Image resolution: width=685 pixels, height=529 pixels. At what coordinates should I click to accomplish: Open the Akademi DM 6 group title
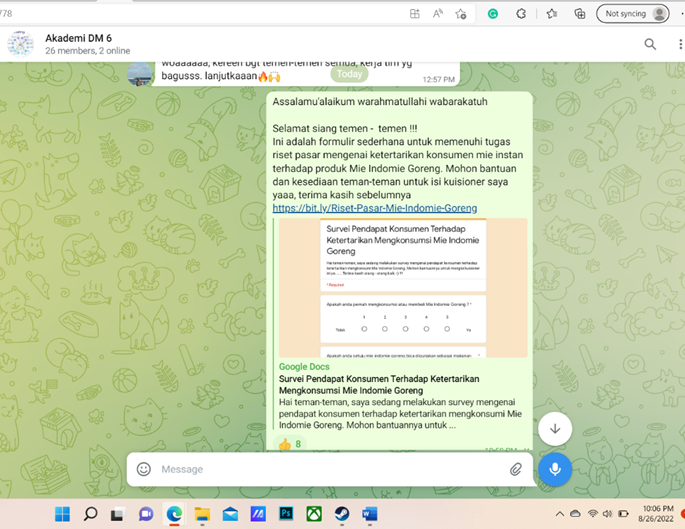coord(78,38)
